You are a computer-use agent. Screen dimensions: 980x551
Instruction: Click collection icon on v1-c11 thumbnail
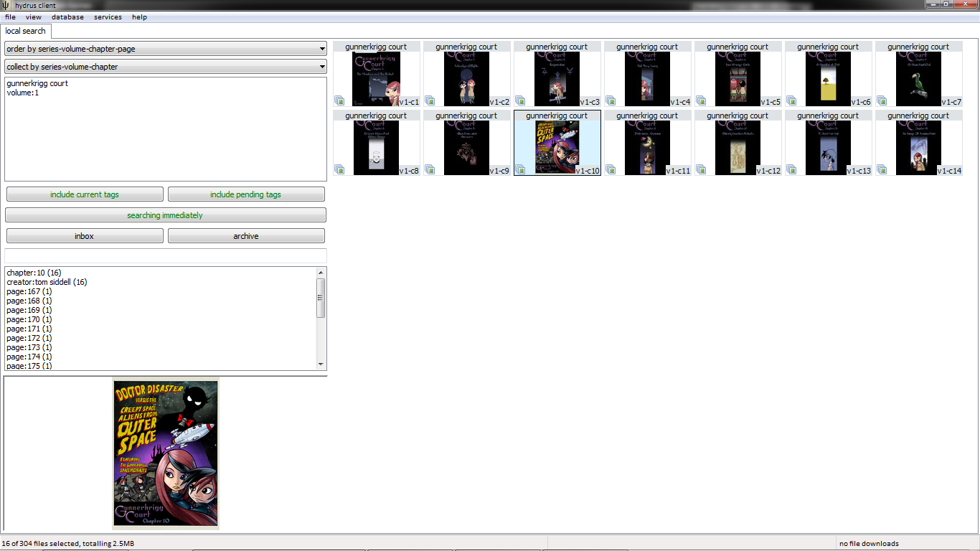(611, 170)
